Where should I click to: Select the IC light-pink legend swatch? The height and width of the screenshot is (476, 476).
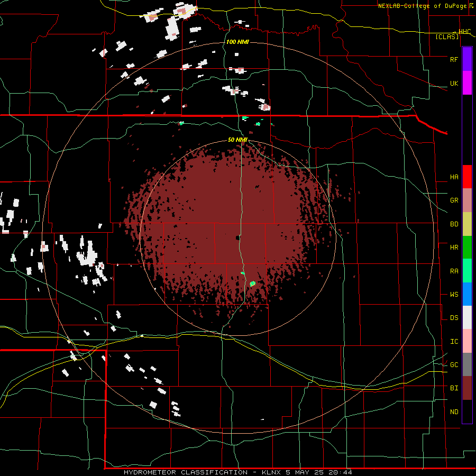coord(467,341)
